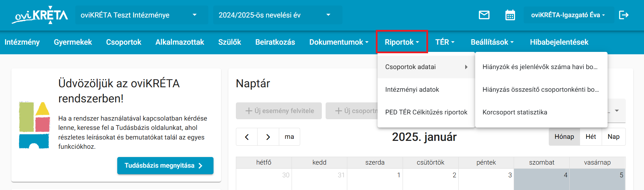Click the 2025. január calendar title
644x190 pixels.
[x=424, y=137]
